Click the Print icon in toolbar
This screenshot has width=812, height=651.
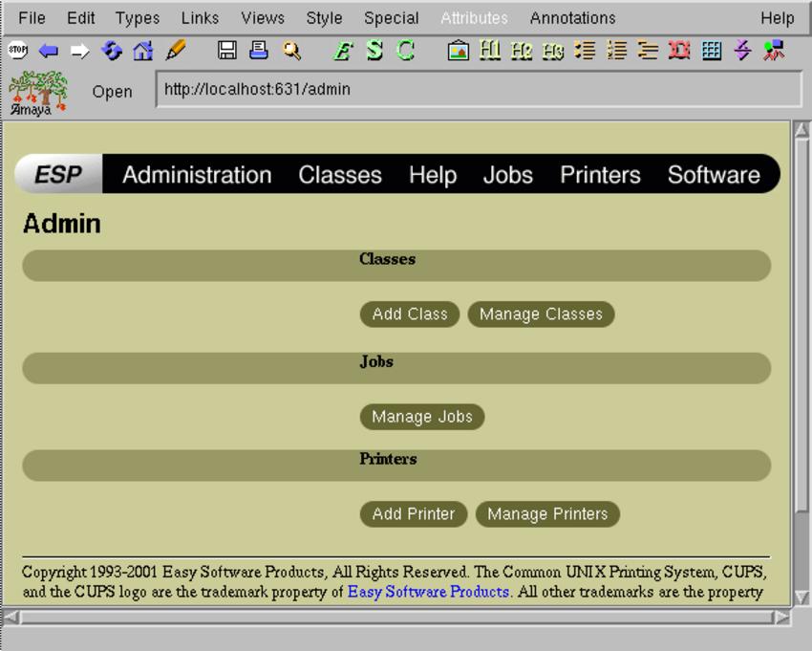(x=259, y=51)
